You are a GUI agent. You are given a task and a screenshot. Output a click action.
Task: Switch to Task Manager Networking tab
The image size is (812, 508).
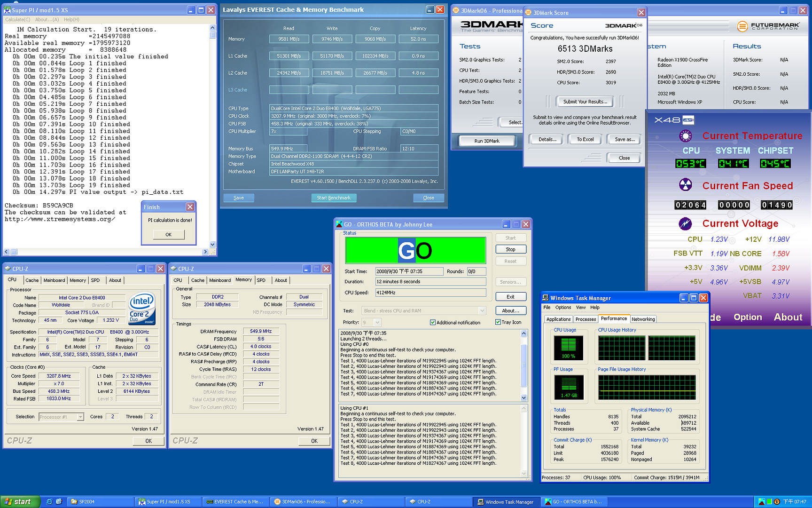pos(643,319)
